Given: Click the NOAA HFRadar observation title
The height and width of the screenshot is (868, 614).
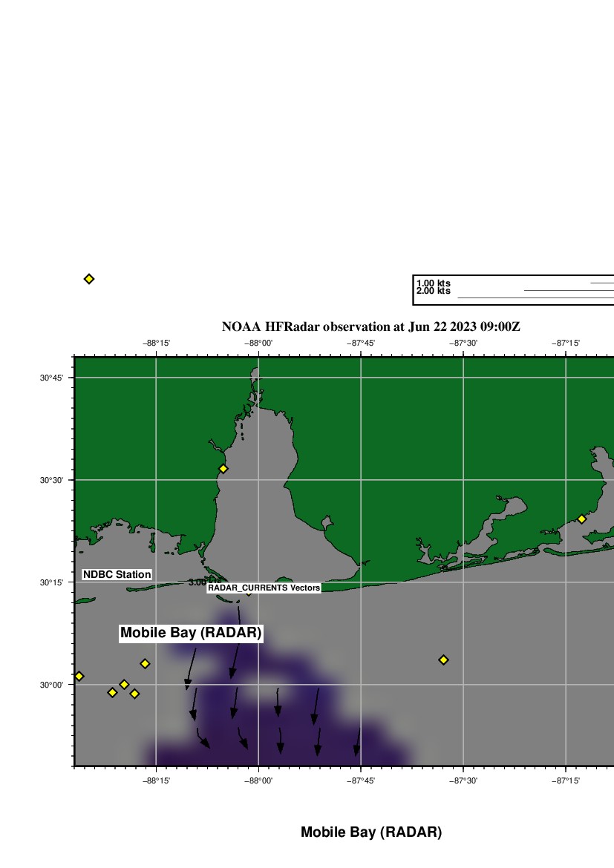Looking at the screenshot, I should click(370, 326).
